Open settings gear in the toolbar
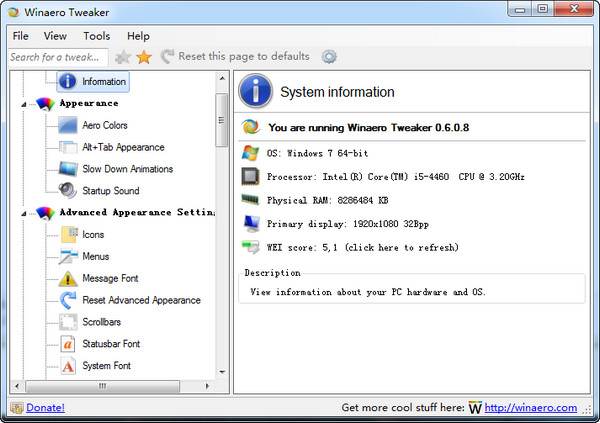The height and width of the screenshot is (423, 600). tap(329, 57)
